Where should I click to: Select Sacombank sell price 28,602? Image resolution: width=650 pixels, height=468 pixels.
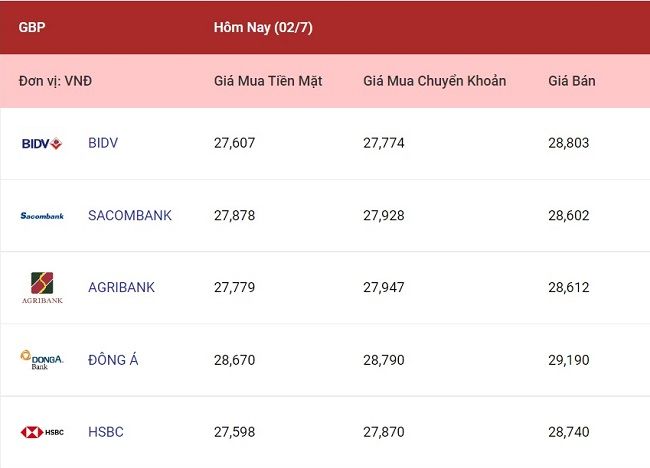click(x=568, y=215)
